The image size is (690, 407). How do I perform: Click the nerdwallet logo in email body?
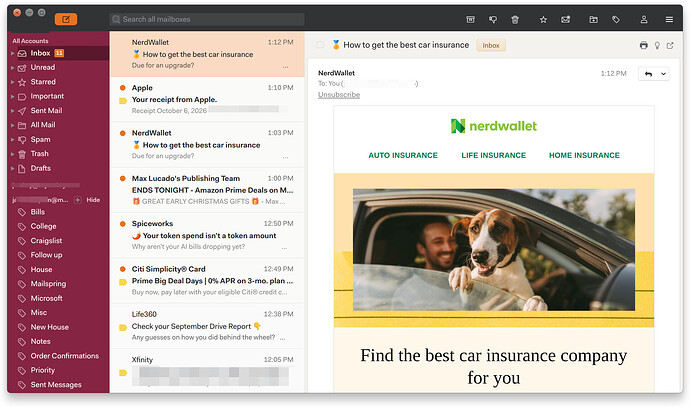tap(494, 126)
